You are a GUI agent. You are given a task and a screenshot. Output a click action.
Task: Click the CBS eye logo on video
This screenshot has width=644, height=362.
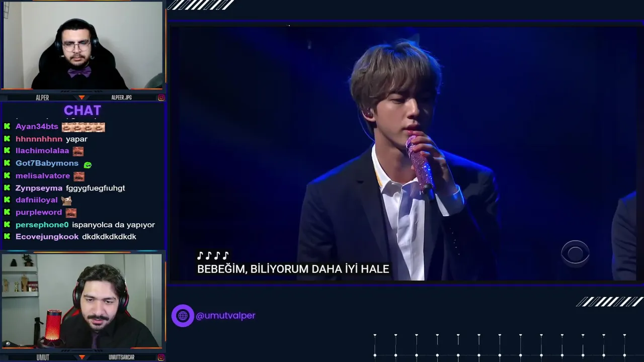[575, 252]
